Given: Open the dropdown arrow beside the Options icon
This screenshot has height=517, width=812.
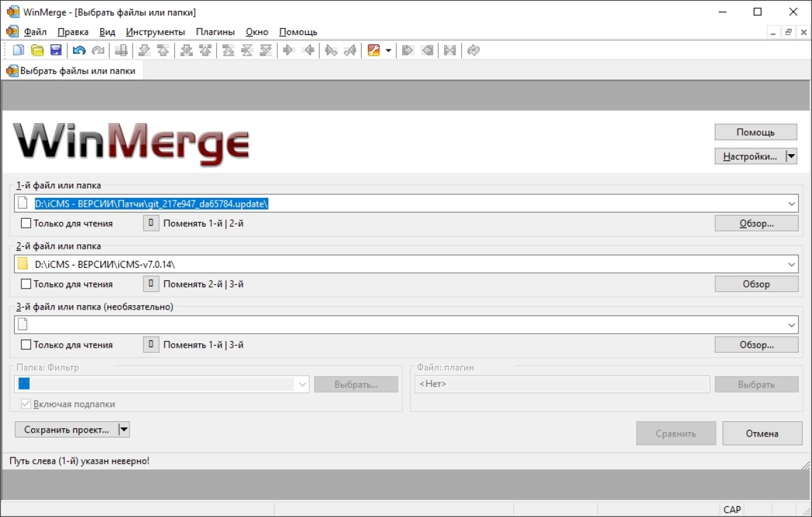Looking at the screenshot, I should (x=388, y=50).
